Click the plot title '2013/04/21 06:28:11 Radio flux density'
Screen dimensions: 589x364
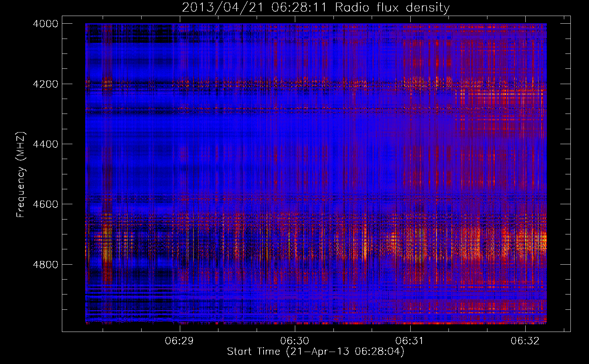tap(316, 7)
